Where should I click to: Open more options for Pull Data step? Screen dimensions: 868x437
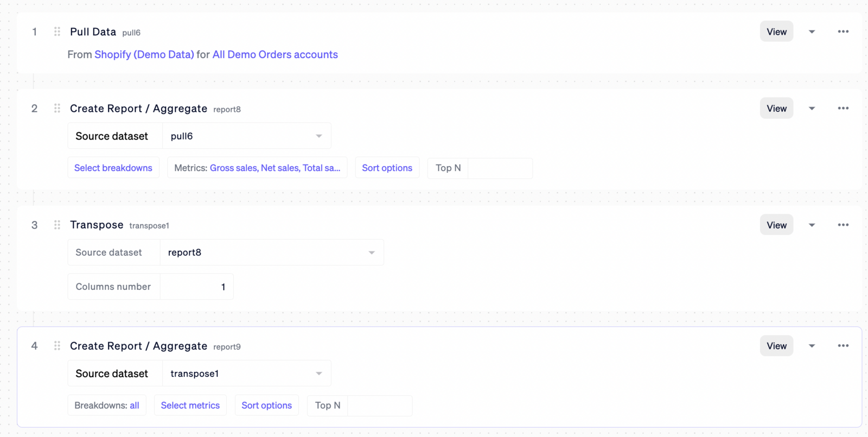843,31
